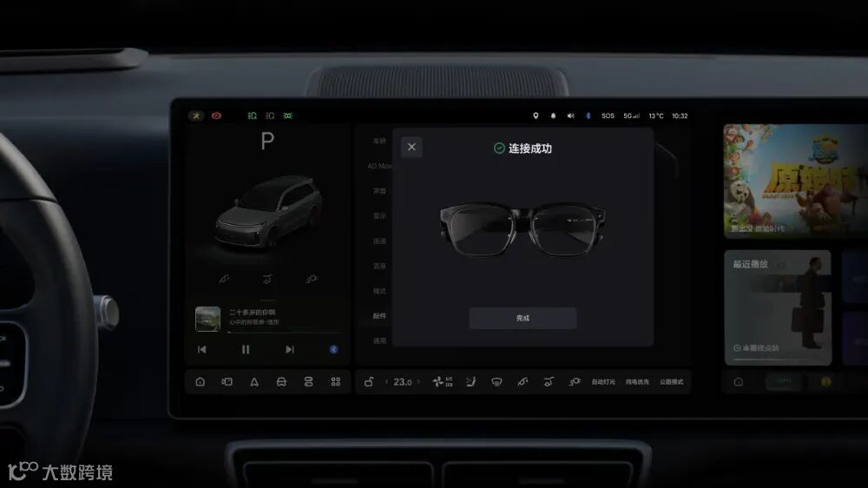
Task: Tap the right charge-port icon under car model
Action: (312, 279)
